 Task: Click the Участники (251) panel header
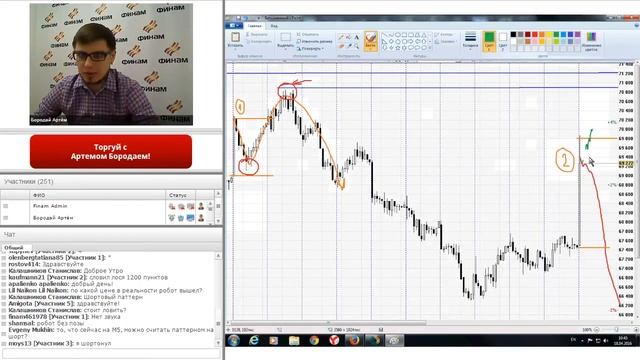[x=111, y=182]
